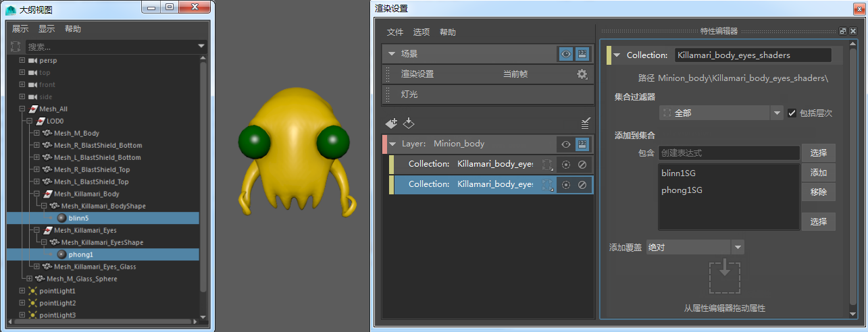This screenshot has width=868, height=332.
Task: Click disable icon on the highlighted Collection row
Action: click(x=582, y=184)
